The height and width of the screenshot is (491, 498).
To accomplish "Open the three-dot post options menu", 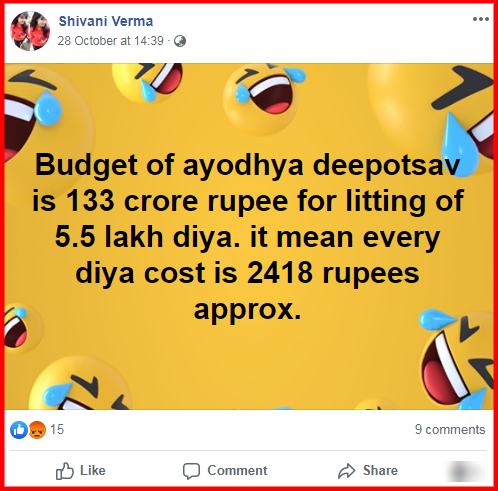I will click(481, 19).
